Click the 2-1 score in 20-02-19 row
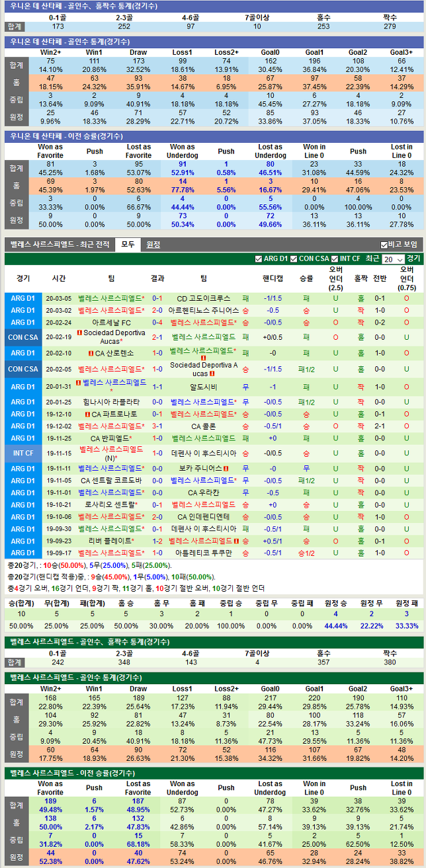 [x=157, y=337]
